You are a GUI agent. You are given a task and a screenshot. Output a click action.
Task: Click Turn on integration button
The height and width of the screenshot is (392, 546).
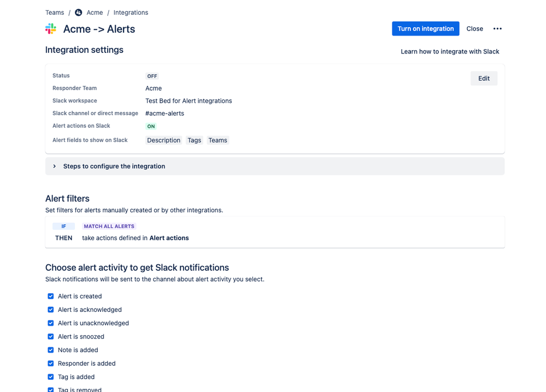click(426, 28)
